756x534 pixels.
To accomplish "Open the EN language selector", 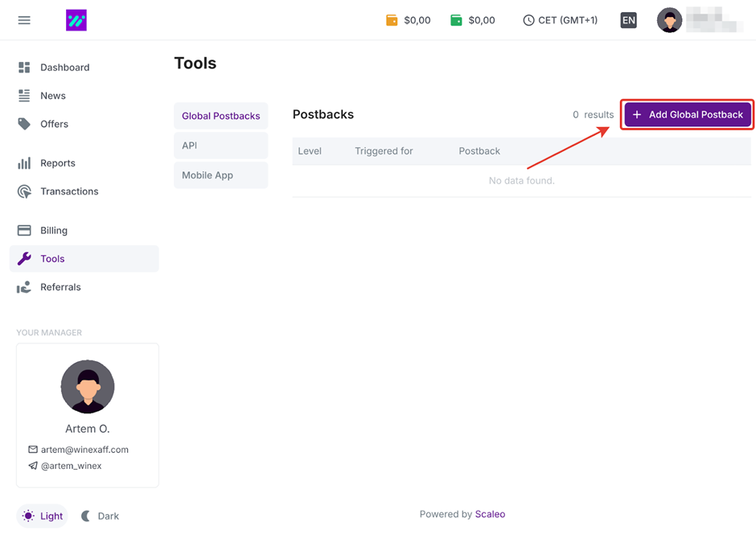I will [628, 20].
